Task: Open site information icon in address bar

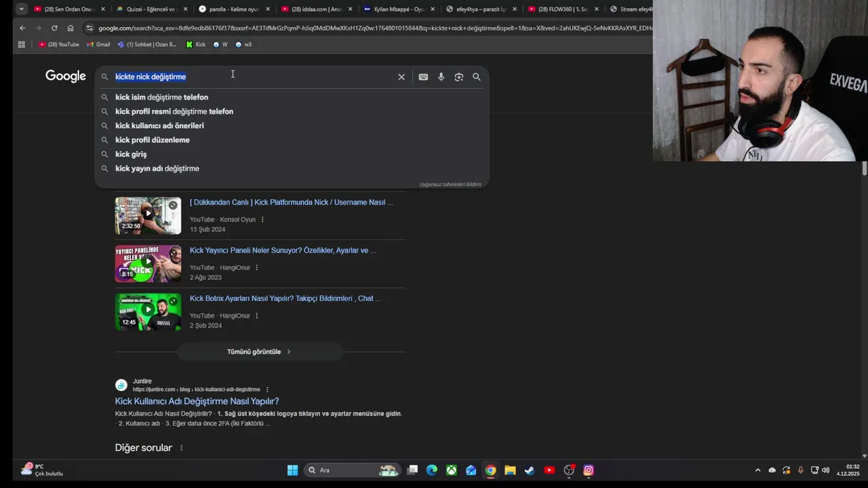Action: [x=89, y=28]
